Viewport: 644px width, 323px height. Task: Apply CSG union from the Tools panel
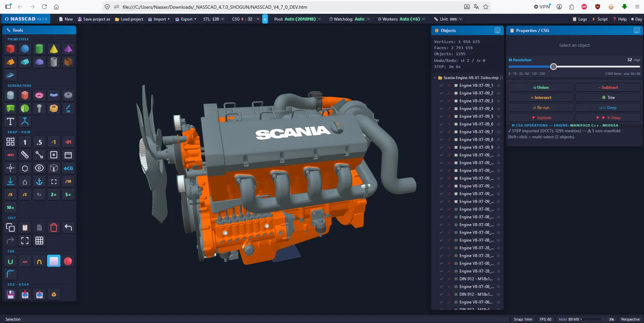(x=10, y=261)
